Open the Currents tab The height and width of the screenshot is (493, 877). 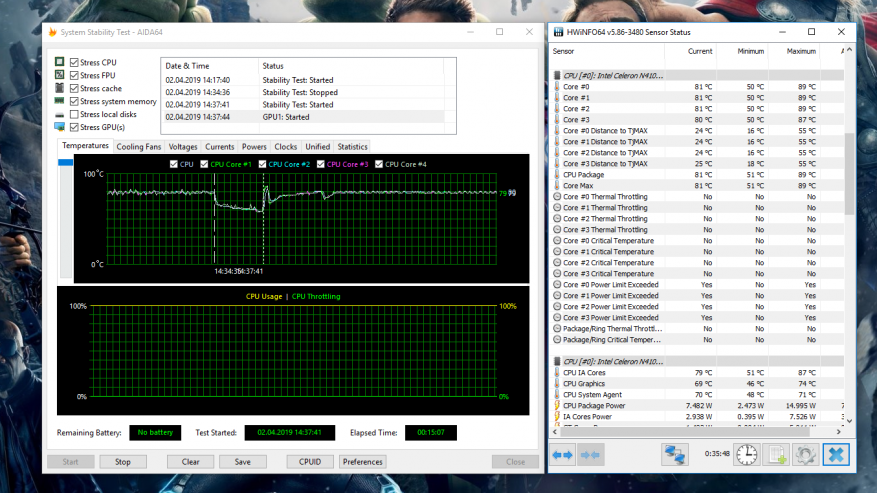[x=219, y=147]
